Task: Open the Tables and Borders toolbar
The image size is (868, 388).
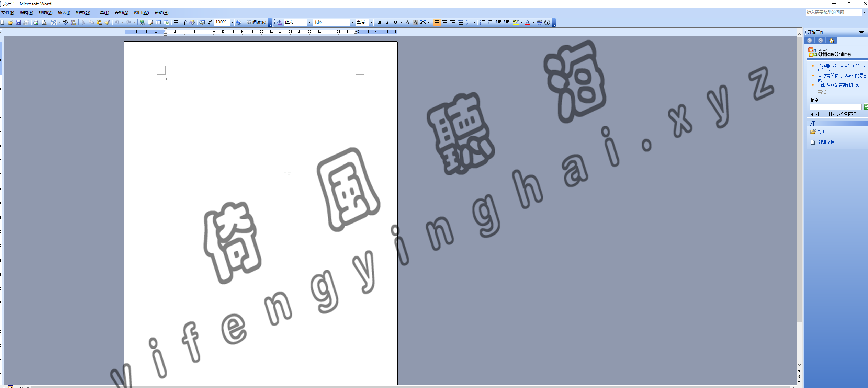Action: point(150,22)
